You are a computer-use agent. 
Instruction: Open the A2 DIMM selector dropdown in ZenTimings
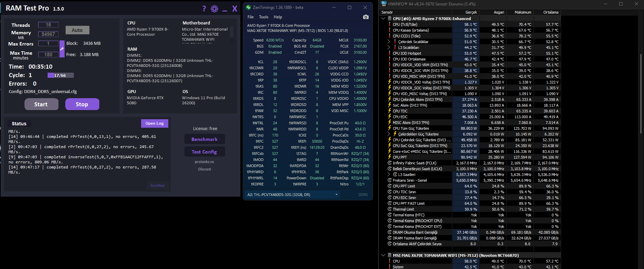[293, 195]
